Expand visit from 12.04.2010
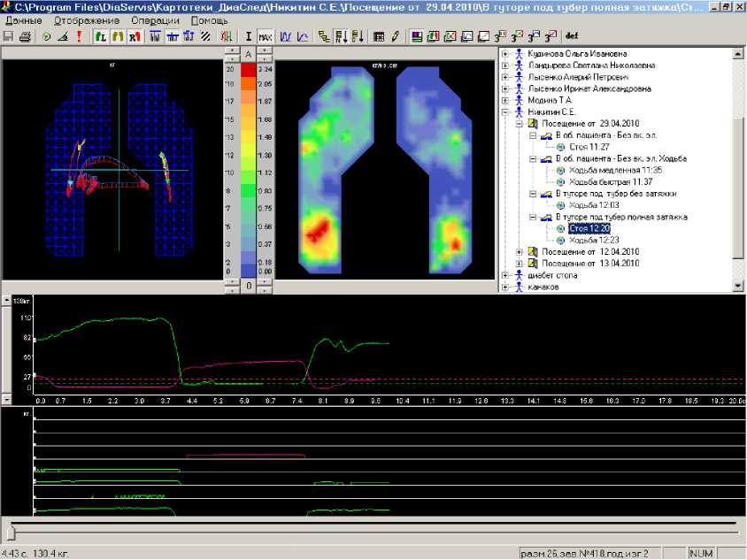This screenshot has width=747, height=560. pos(519,251)
